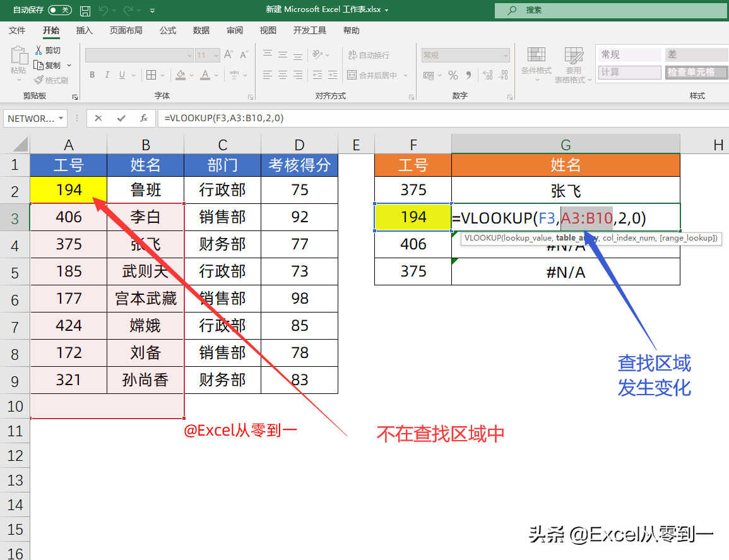Expand the number format (常规) dropdown

tap(506, 56)
